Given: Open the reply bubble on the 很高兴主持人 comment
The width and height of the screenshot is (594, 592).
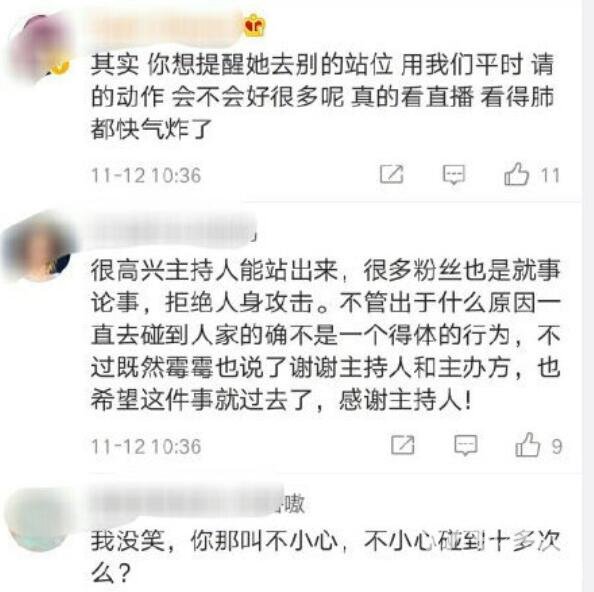Looking at the screenshot, I should [466, 445].
